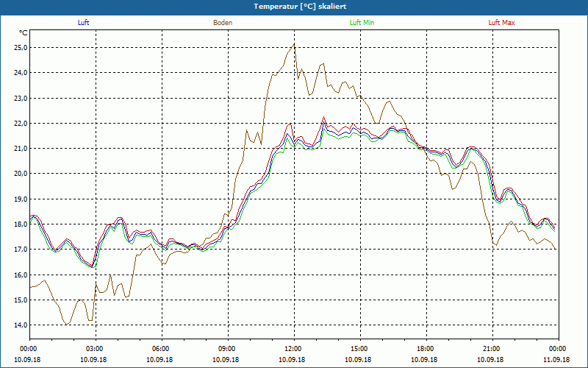Click the 25,0 y-axis value
Image resolution: width=588 pixels, height=368 pixels.
point(21,48)
